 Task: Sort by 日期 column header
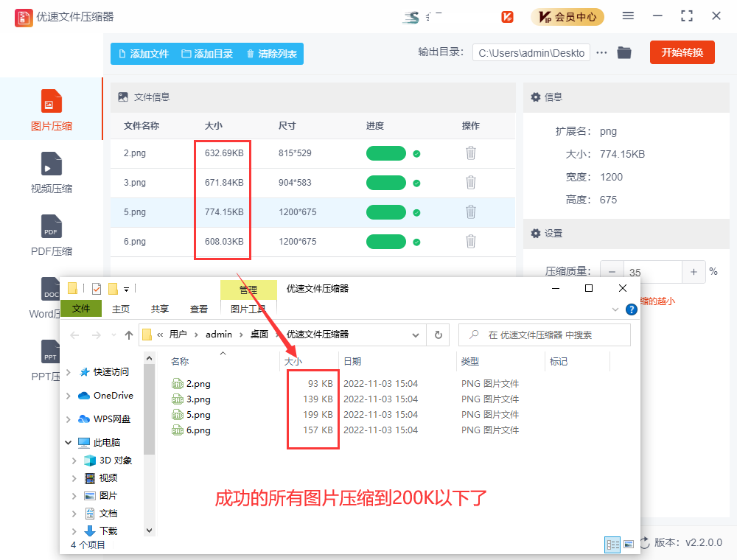click(352, 361)
